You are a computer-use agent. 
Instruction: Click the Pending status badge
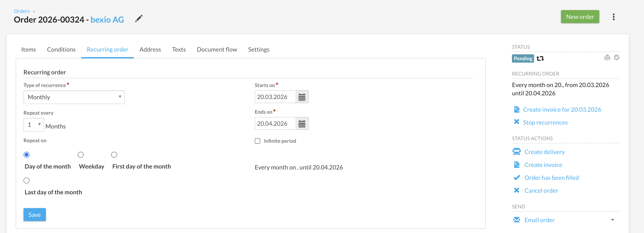523,58
